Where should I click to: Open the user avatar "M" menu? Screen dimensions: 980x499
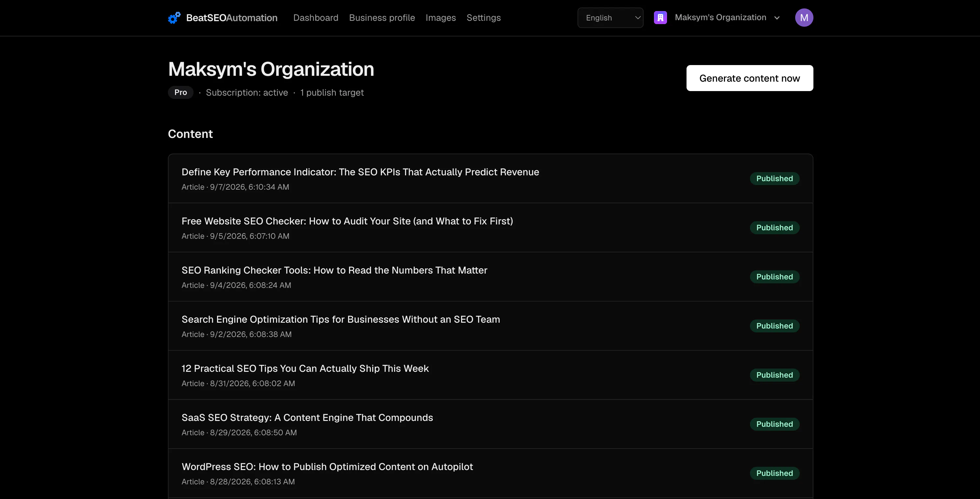804,18
